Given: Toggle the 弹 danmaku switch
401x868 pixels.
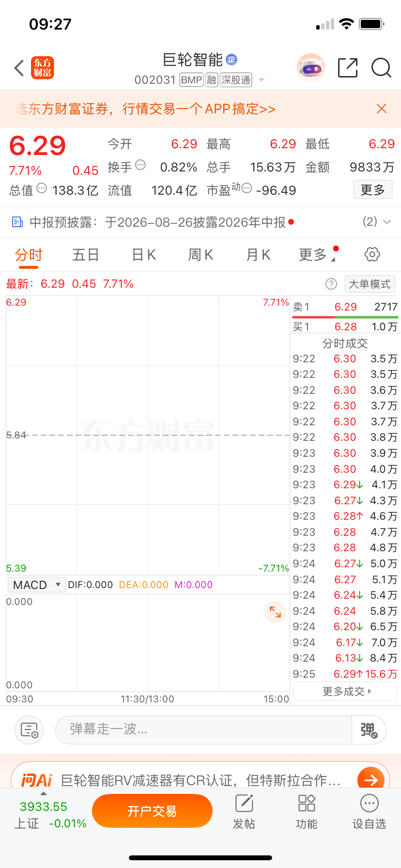Looking at the screenshot, I should (x=369, y=729).
